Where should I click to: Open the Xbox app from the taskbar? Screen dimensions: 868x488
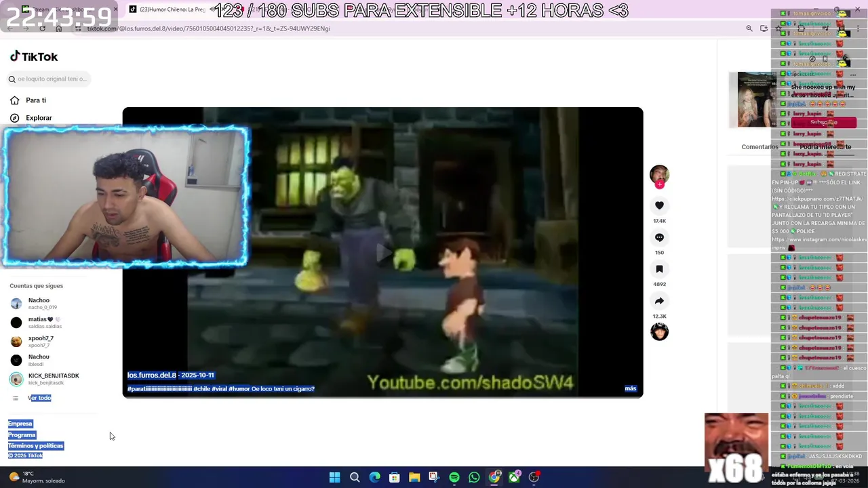click(x=514, y=477)
